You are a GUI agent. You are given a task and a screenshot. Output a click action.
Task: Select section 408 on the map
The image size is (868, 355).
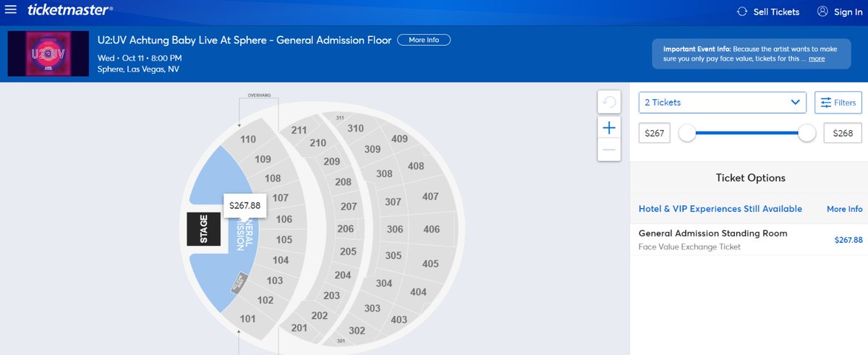tap(416, 166)
